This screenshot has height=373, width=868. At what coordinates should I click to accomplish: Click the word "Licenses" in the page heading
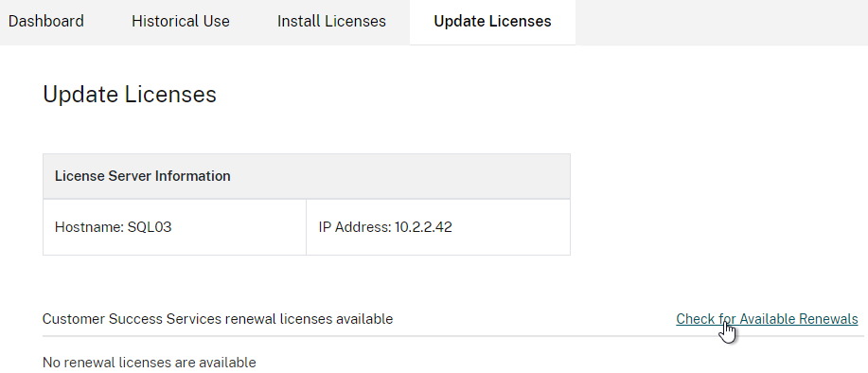pyautogui.click(x=170, y=94)
